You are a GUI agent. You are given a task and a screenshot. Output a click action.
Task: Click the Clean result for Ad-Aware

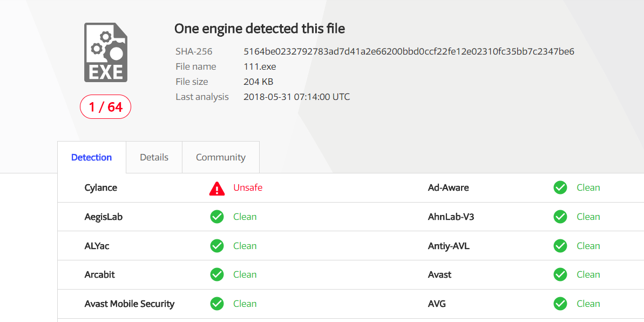pyautogui.click(x=588, y=188)
